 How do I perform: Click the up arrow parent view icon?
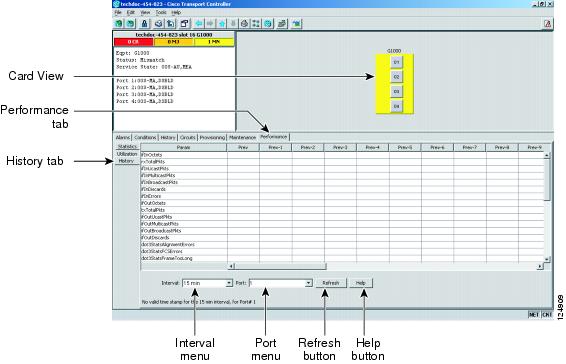(222, 24)
